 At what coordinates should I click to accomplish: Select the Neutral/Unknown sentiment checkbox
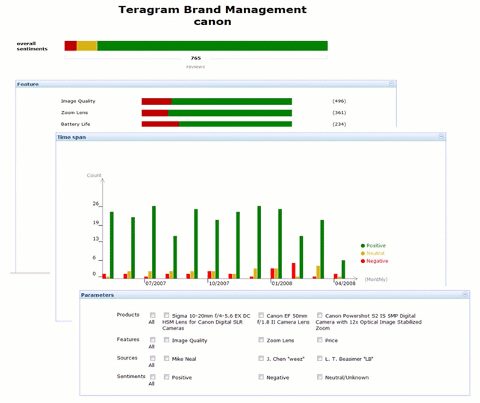(320, 377)
